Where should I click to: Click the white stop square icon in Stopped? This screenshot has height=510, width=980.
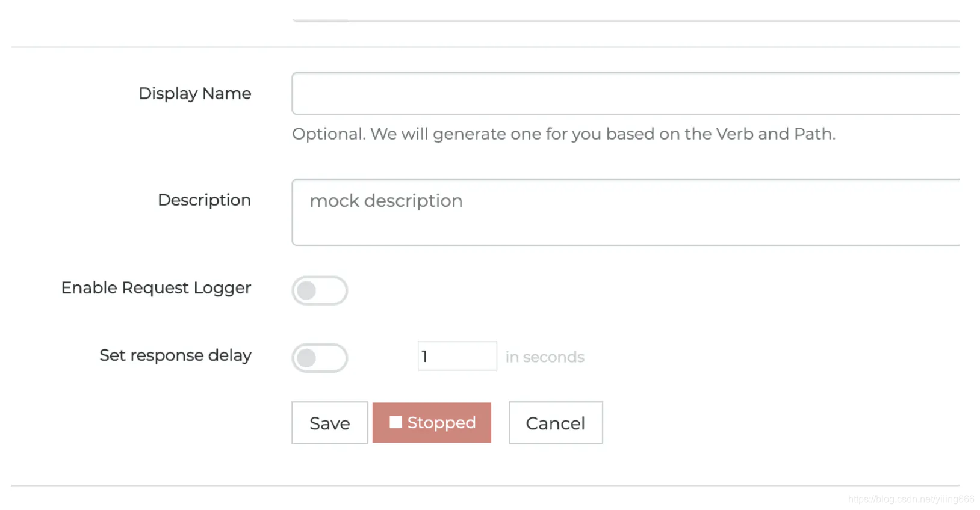click(x=395, y=422)
